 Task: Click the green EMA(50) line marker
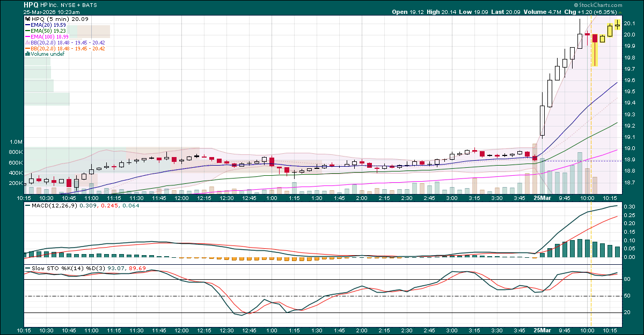28,31
